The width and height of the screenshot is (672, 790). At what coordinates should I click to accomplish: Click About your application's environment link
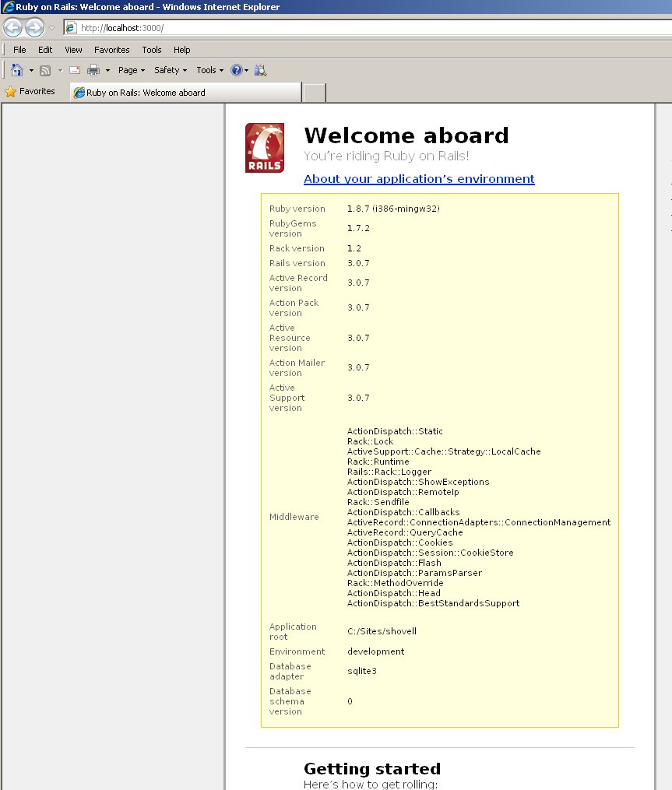click(x=419, y=179)
